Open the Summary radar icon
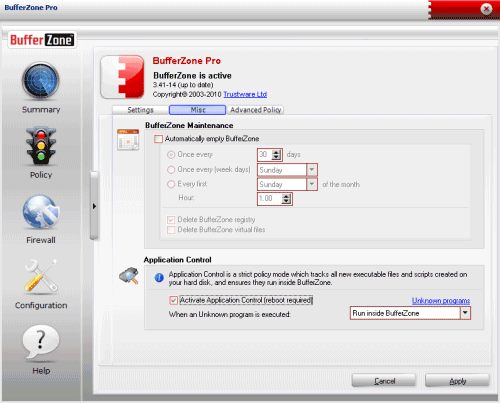The width and height of the screenshot is (500, 403). coord(41,81)
